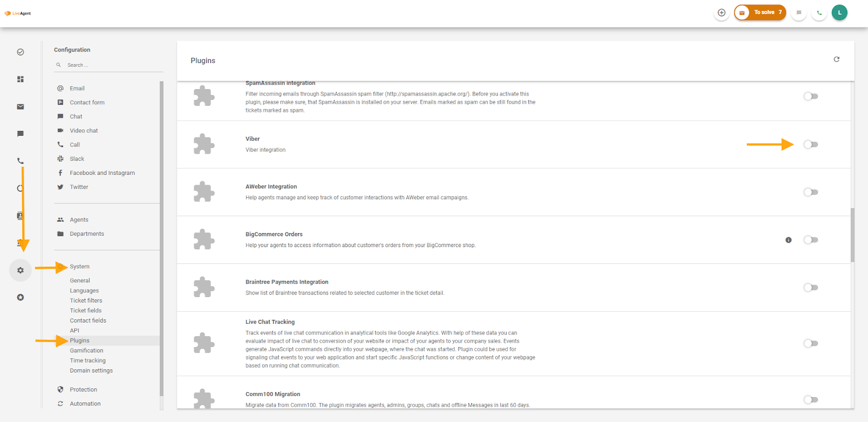Open Contact fields settings
This screenshot has height=422, width=868.
coord(88,320)
